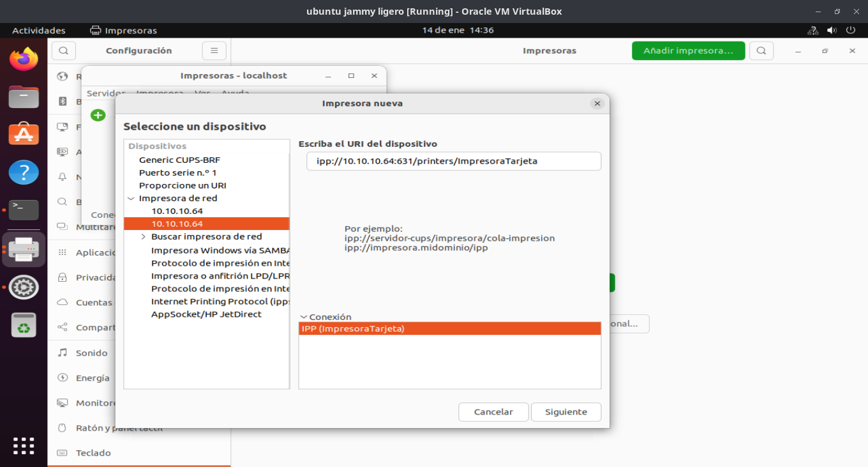Click the Cancelar button
868x467 pixels.
point(493,412)
